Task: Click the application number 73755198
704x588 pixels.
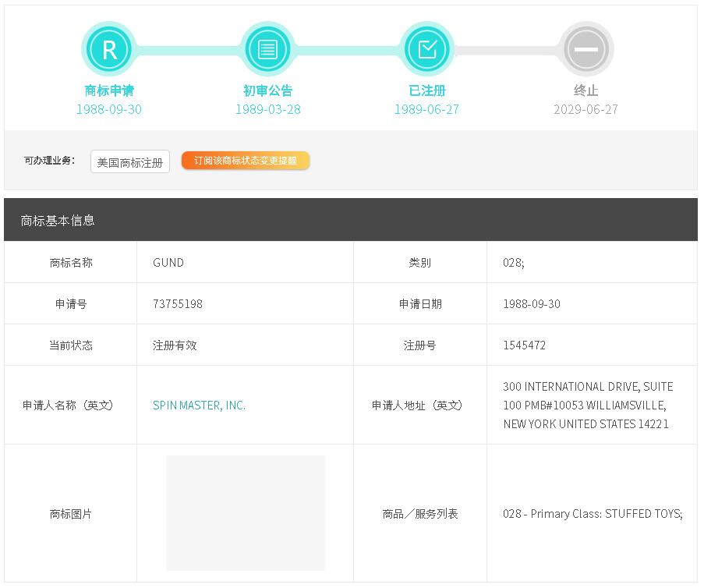Action: click(178, 304)
